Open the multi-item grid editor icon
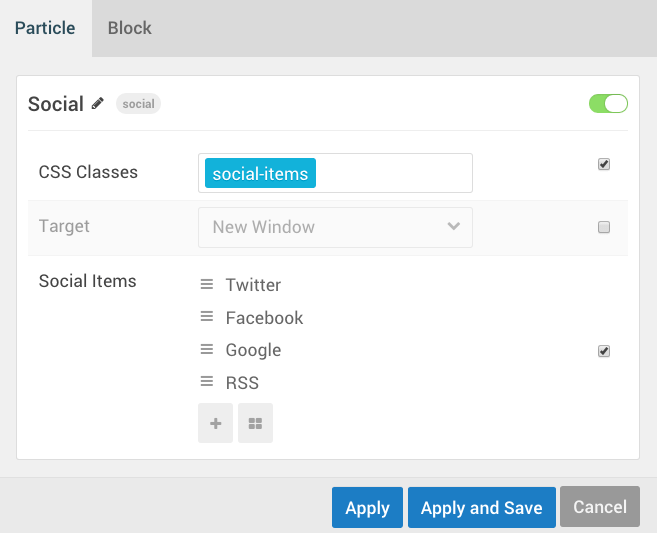This screenshot has width=657, height=533. click(x=255, y=423)
